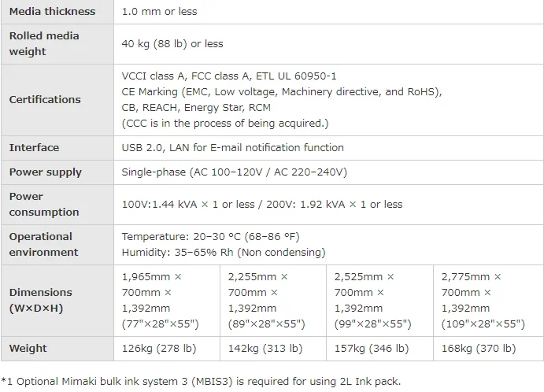Image resolution: width=544 pixels, height=392 pixels.
Task: Click the Power consumption row header
Action: tap(44, 205)
